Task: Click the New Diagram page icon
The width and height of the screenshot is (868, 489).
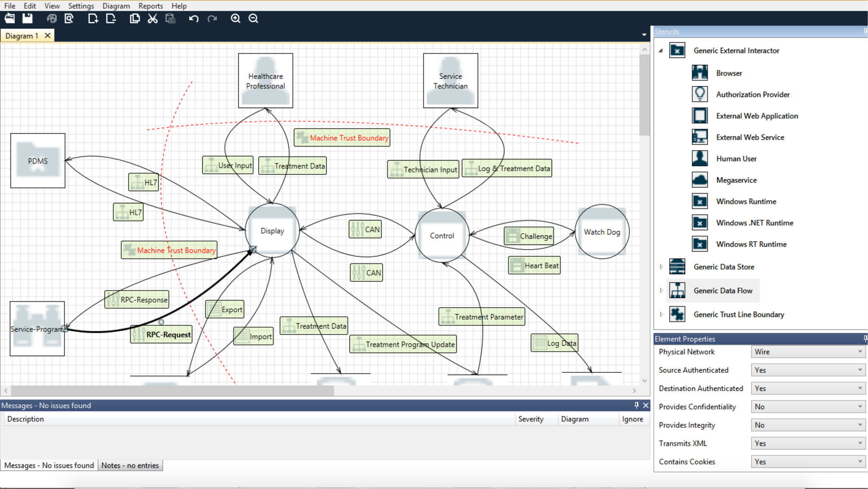Action: point(93,19)
